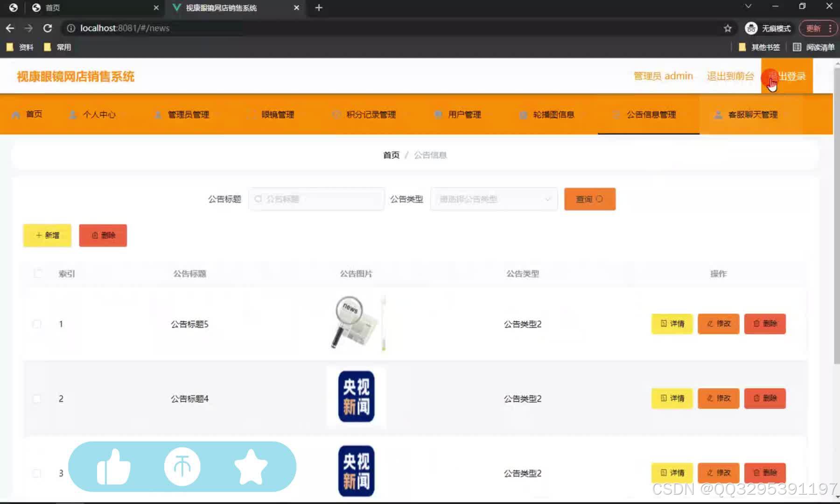Image resolution: width=840 pixels, height=504 pixels.
Task: Click the 查询 search button
Action: click(x=590, y=199)
